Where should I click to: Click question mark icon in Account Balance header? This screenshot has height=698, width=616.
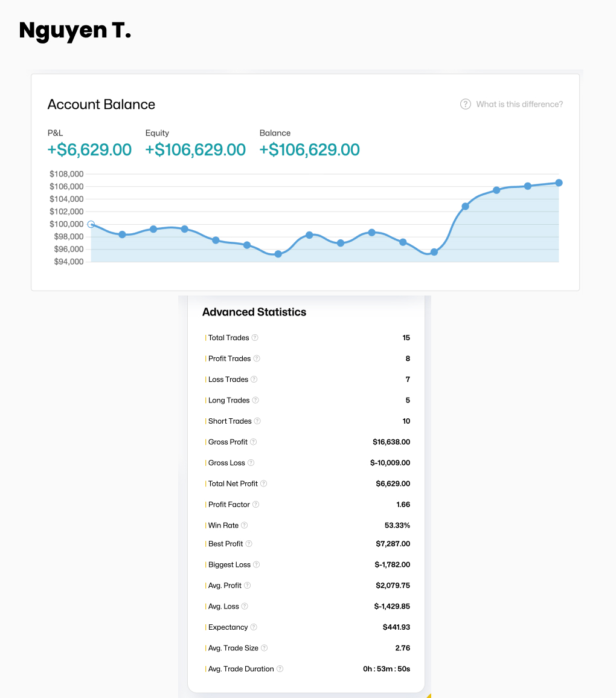(x=466, y=104)
